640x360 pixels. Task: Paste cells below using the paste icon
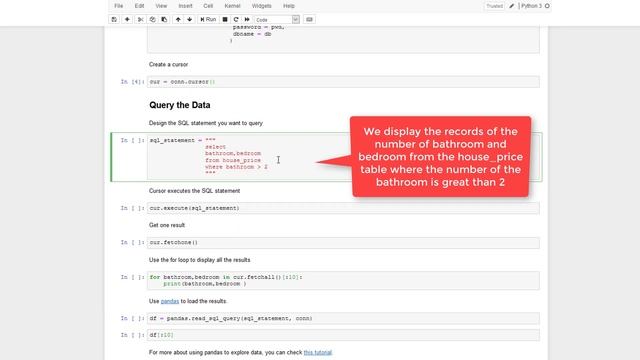click(164, 20)
